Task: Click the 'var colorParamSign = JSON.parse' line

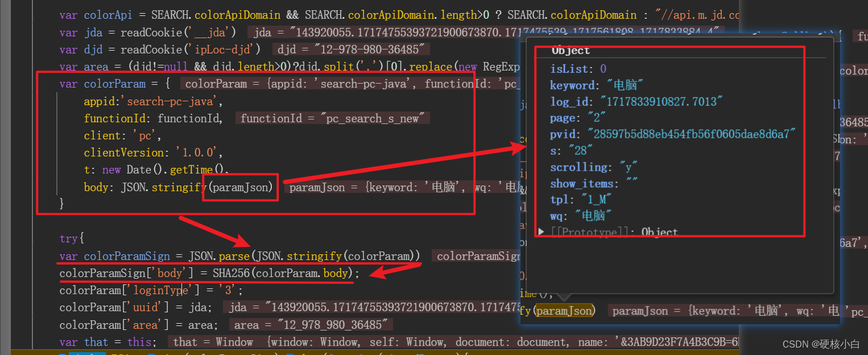Action: click(x=240, y=256)
